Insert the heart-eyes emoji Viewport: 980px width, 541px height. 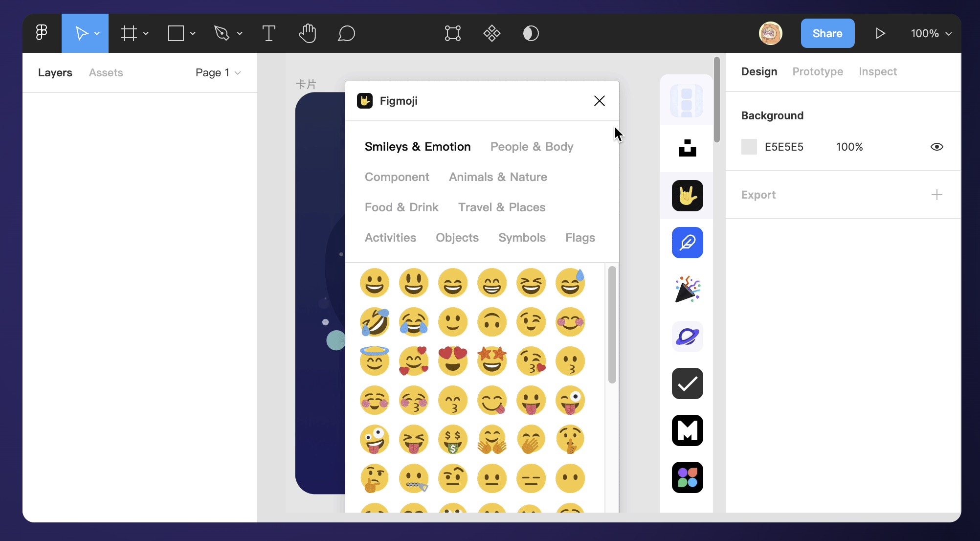tap(453, 361)
